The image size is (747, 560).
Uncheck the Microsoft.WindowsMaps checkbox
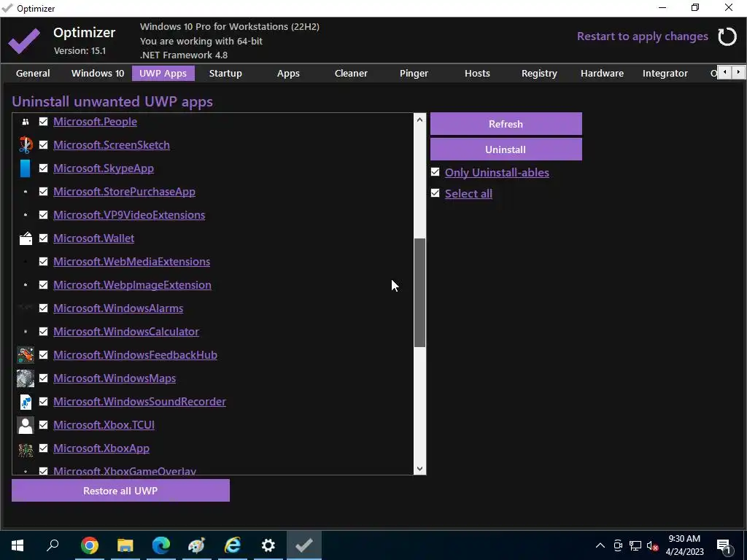click(43, 378)
